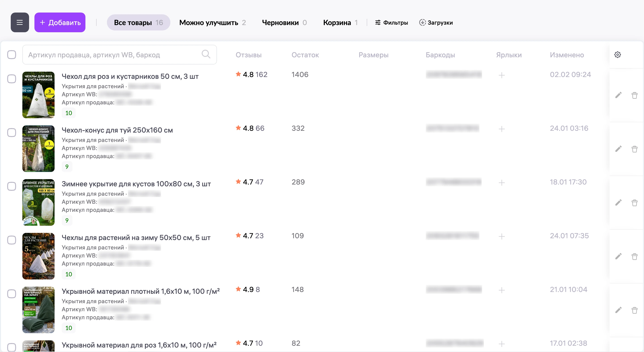Open the Можно улучшить tab

212,23
